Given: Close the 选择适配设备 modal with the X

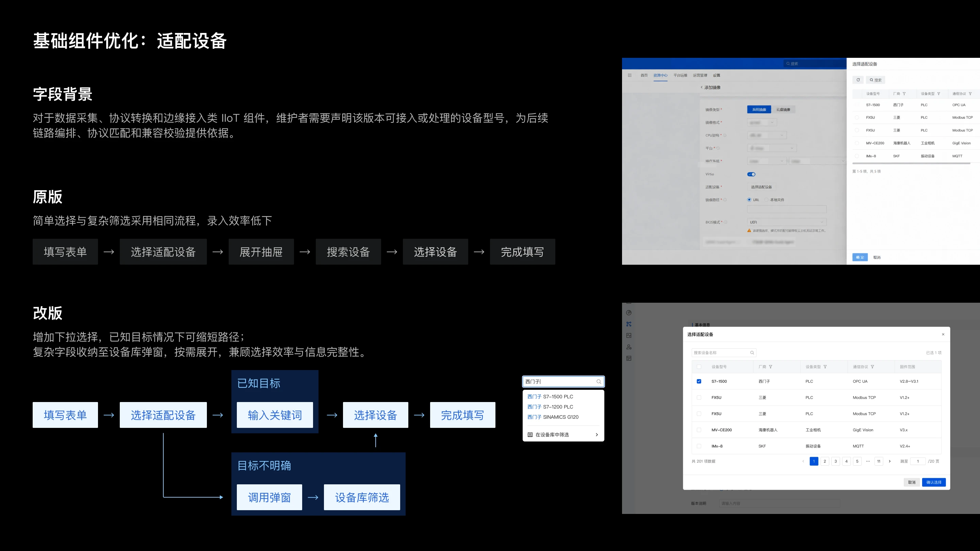Looking at the screenshot, I should (x=943, y=335).
